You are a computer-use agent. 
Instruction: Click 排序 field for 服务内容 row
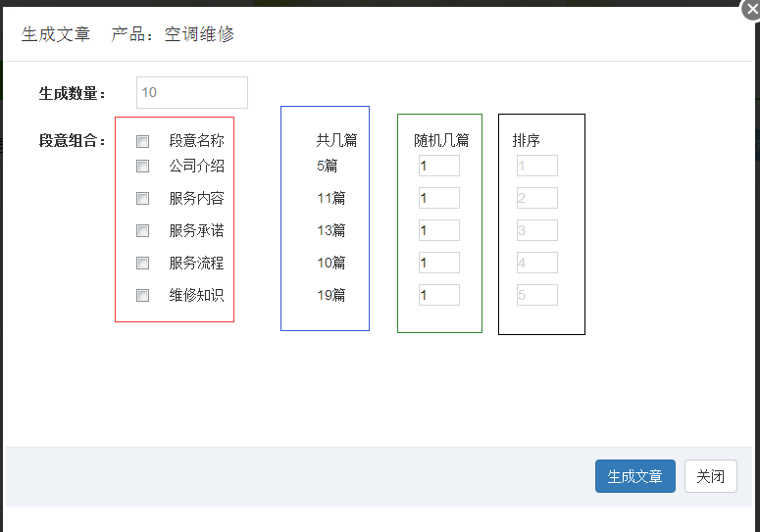click(x=537, y=198)
